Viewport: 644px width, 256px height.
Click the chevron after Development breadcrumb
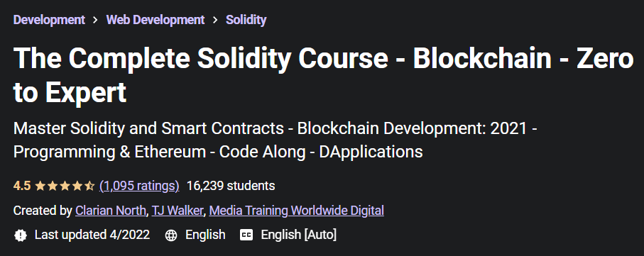pyautogui.click(x=96, y=20)
